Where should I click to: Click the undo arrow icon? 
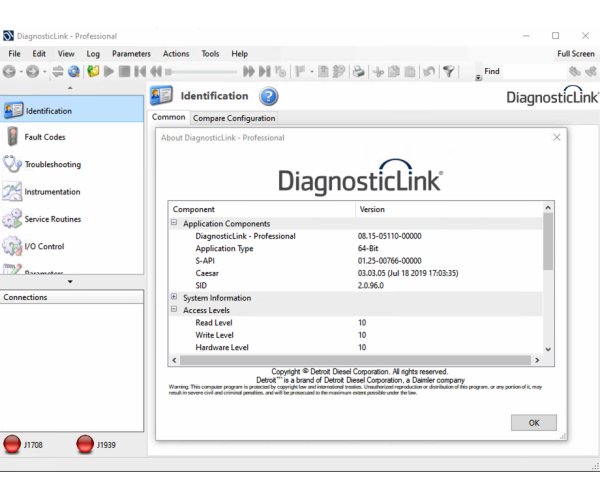(429, 72)
